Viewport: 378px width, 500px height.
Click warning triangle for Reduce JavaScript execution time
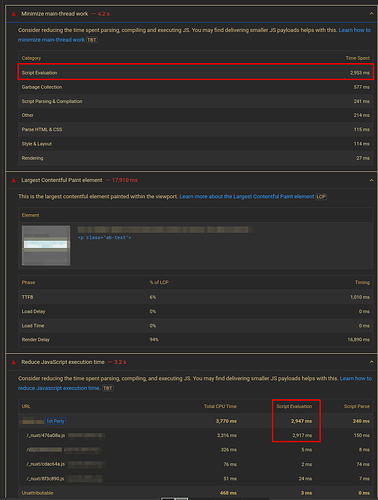[x=14, y=362]
